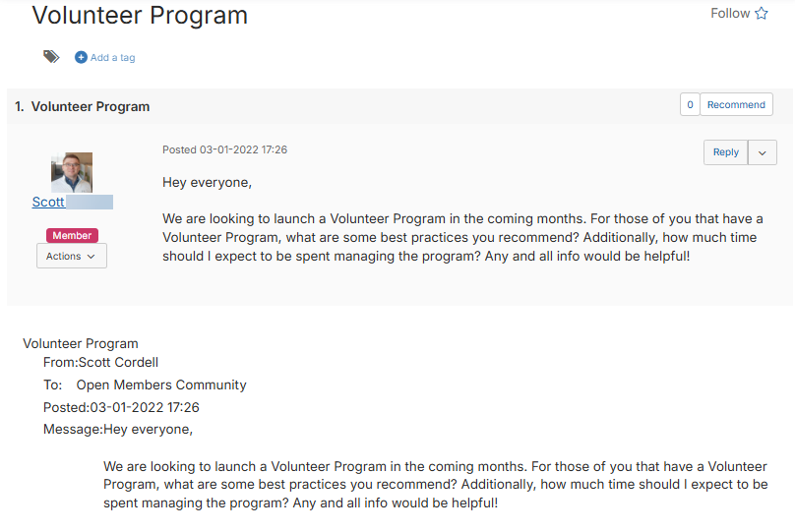The height and width of the screenshot is (532, 795).
Task: Open the Scott profile name link
Action: 48,202
